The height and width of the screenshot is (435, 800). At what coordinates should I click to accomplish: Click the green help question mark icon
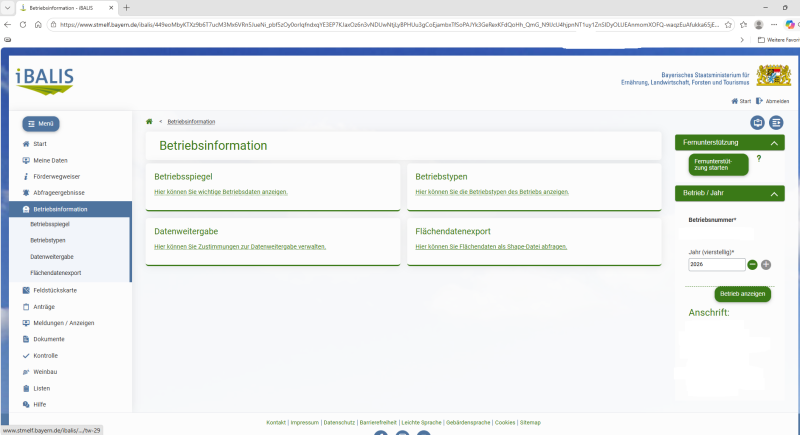pos(759,158)
